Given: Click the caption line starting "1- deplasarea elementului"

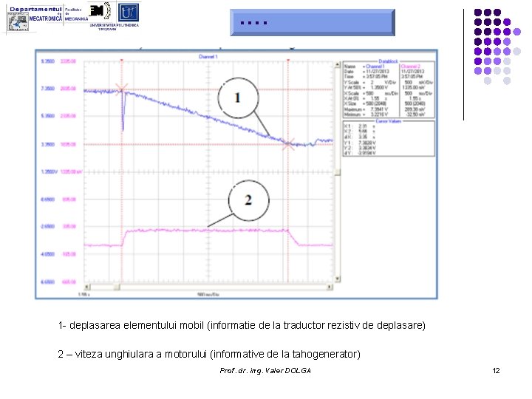Looking at the screenshot, I should click(x=242, y=325).
